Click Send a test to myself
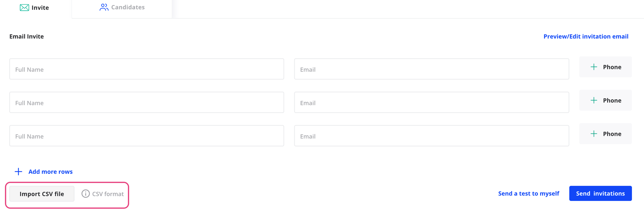644x213 pixels. tap(529, 194)
